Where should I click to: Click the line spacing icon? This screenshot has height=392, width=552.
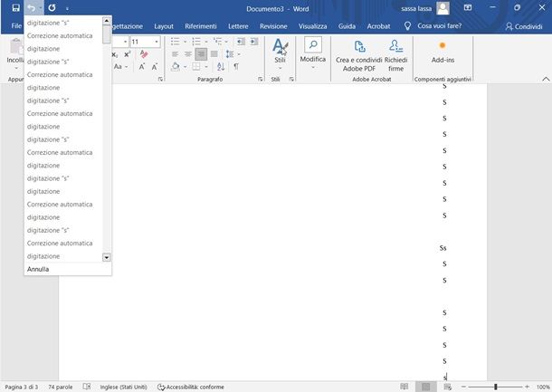point(230,54)
